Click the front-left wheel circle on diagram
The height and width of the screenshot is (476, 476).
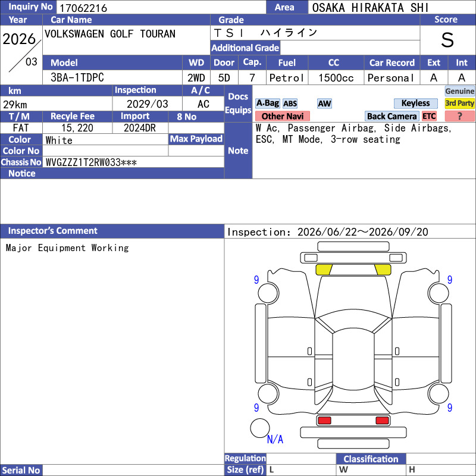coord(268,293)
